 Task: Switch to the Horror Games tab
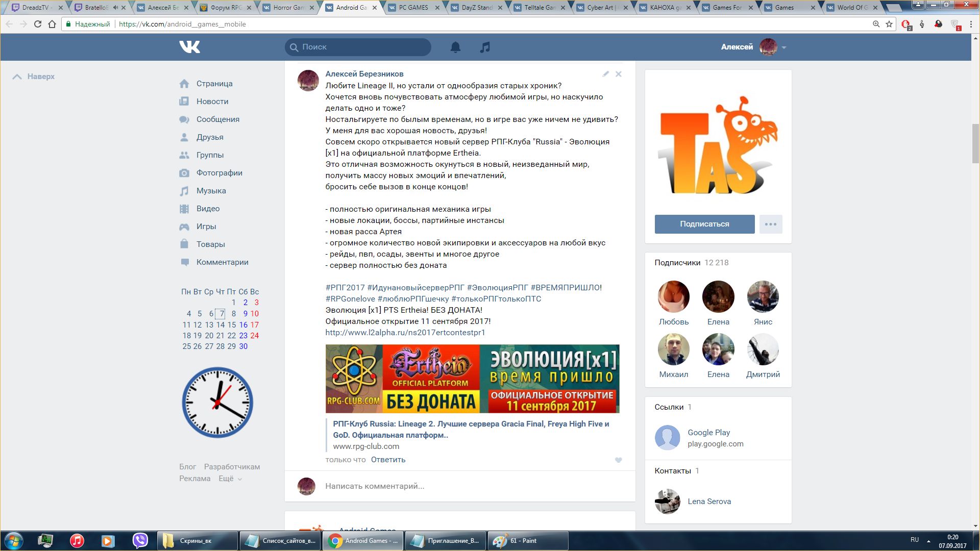click(x=289, y=8)
